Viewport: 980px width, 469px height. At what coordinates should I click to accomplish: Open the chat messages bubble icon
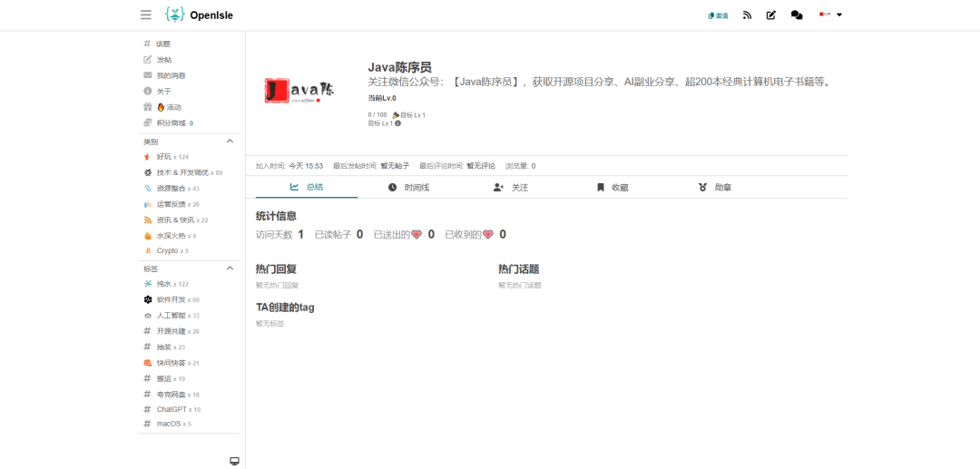click(x=797, y=15)
